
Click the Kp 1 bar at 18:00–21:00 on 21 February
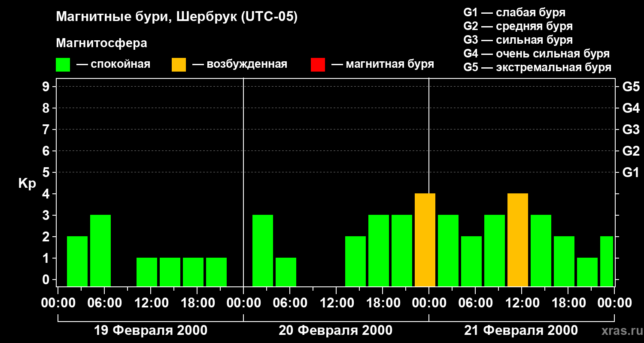pyautogui.click(x=587, y=272)
